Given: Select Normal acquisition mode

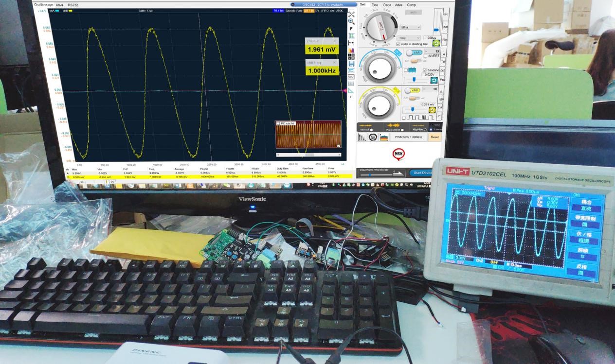Looking at the screenshot, I should pyautogui.click(x=371, y=130).
